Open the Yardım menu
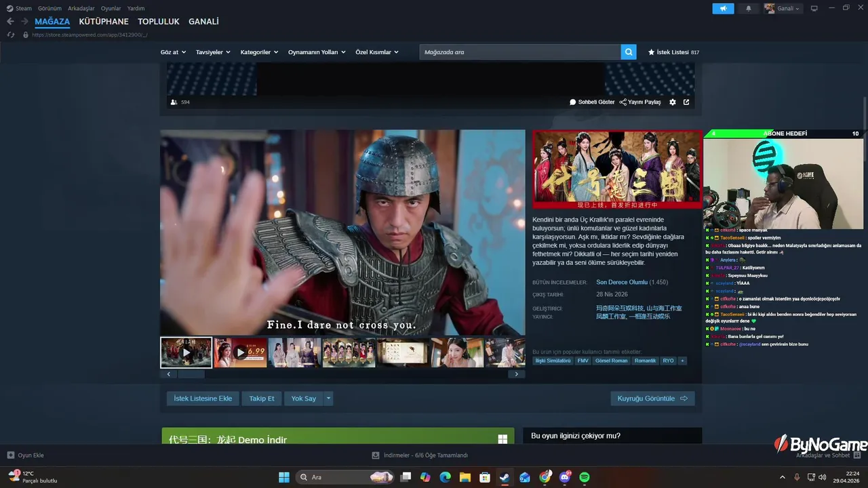Image resolution: width=868 pixels, height=488 pixels. tap(136, 8)
